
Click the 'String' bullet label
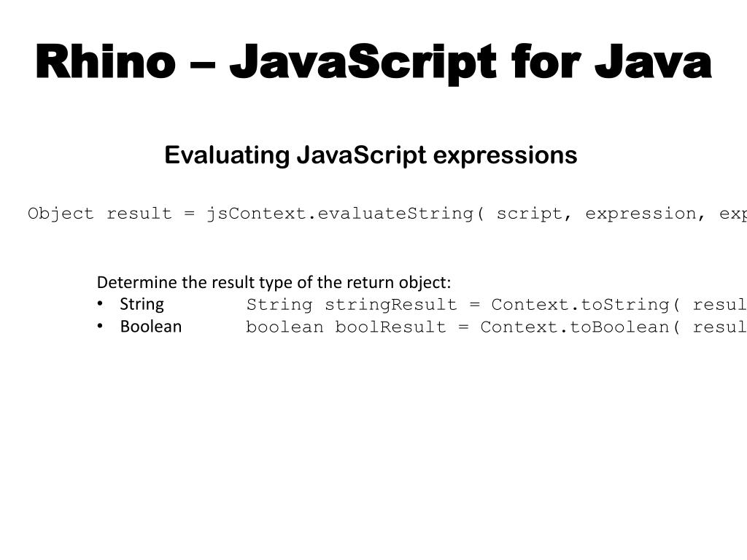(x=142, y=304)
